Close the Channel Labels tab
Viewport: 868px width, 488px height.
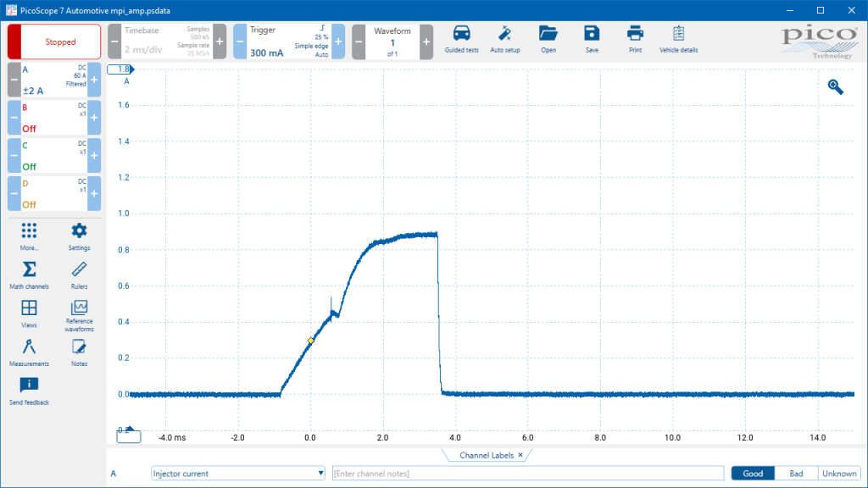coord(520,455)
